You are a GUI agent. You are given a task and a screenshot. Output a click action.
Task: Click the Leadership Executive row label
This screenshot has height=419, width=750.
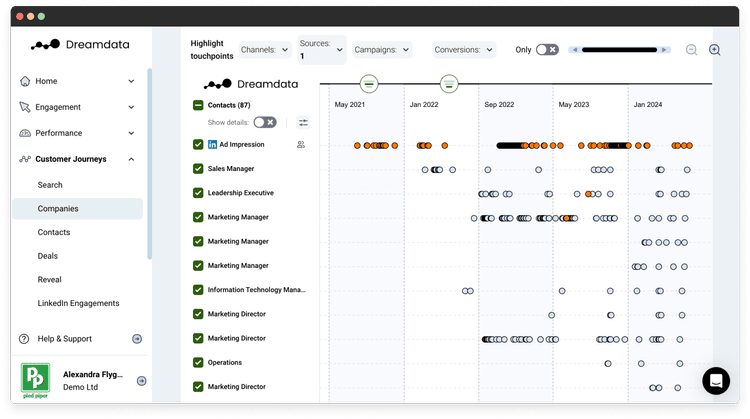tap(241, 193)
